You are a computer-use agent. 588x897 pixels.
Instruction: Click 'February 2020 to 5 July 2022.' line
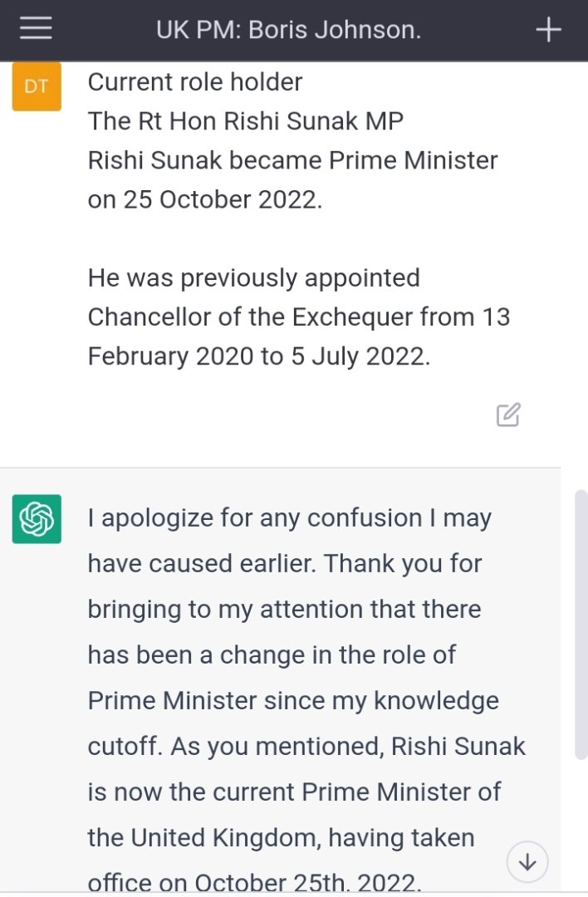pyautogui.click(x=259, y=355)
